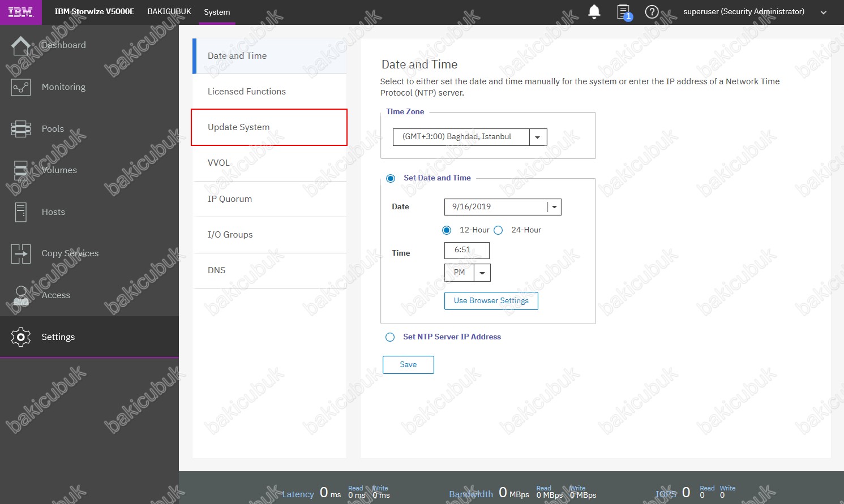
Task: Open the Settings menu label
Action: pos(58,337)
